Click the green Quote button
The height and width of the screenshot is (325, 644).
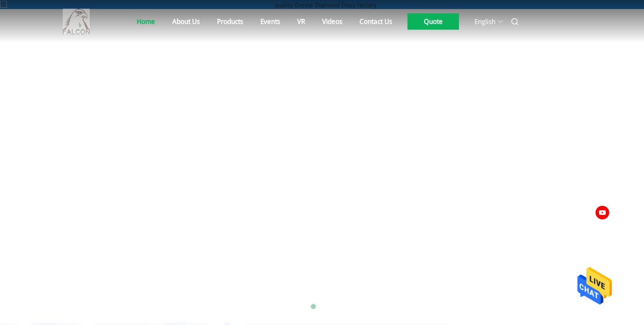tap(433, 21)
